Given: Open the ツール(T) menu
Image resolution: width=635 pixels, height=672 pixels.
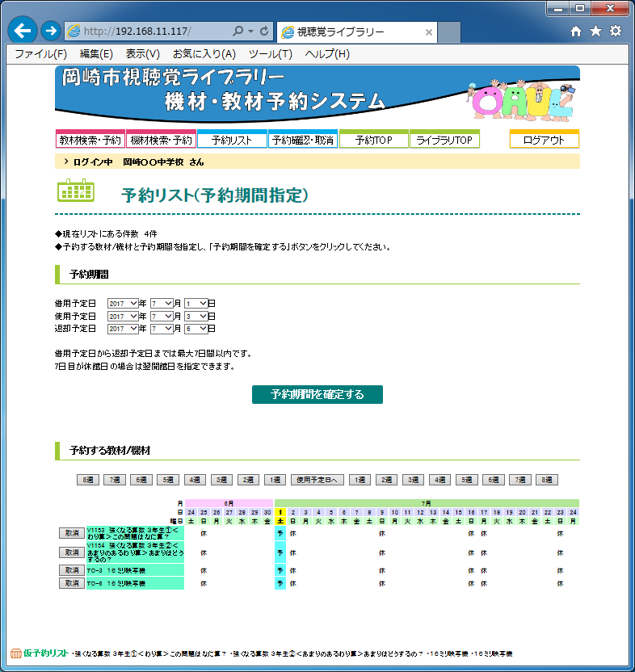Looking at the screenshot, I should tap(270, 54).
